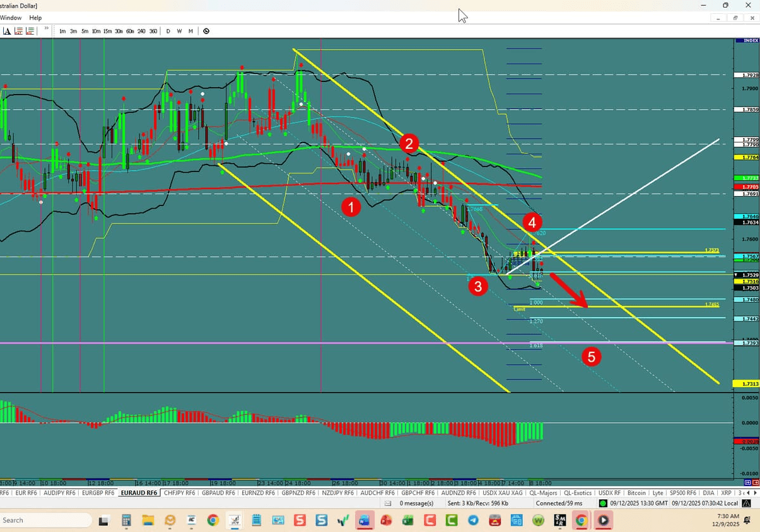Open the Bitcoin instrument tab
The image size is (760, 532).
pos(636,492)
